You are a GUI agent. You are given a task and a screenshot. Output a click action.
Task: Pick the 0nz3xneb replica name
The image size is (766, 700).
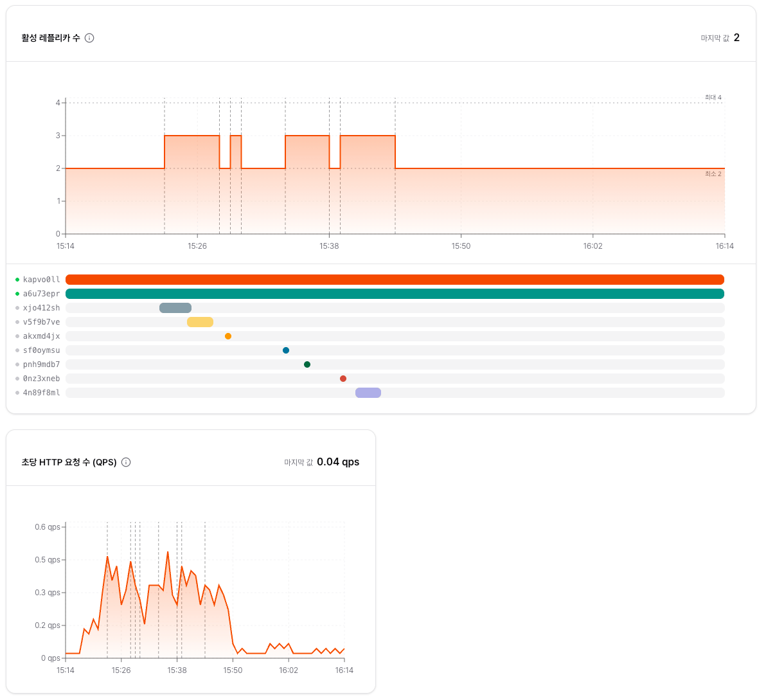click(42, 379)
